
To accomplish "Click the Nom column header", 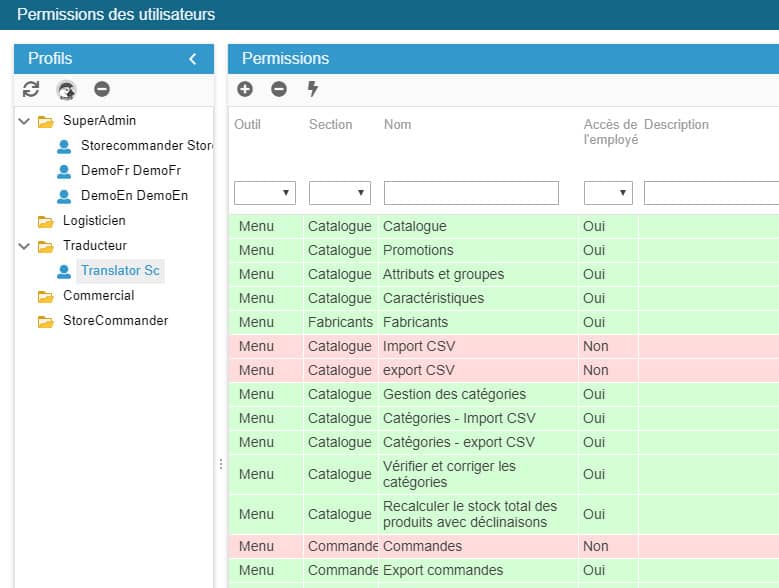I will pyautogui.click(x=397, y=125).
